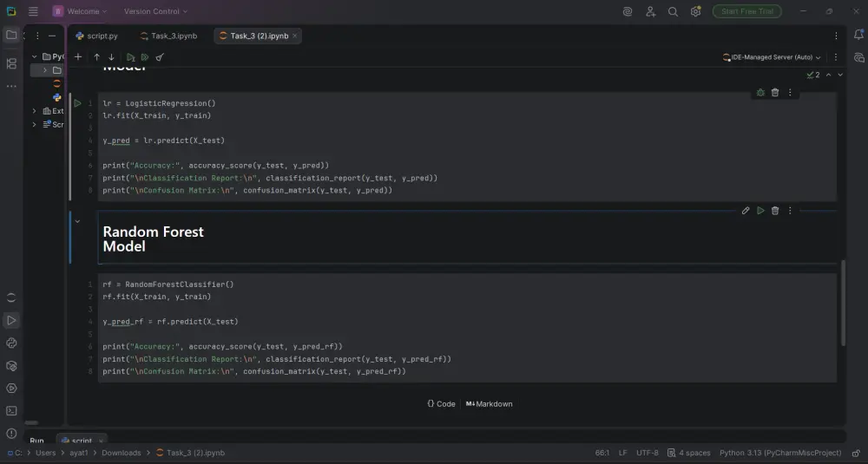Open the hamburger main menu
This screenshot has height=464, width=868.
click(x=33, y=11)
